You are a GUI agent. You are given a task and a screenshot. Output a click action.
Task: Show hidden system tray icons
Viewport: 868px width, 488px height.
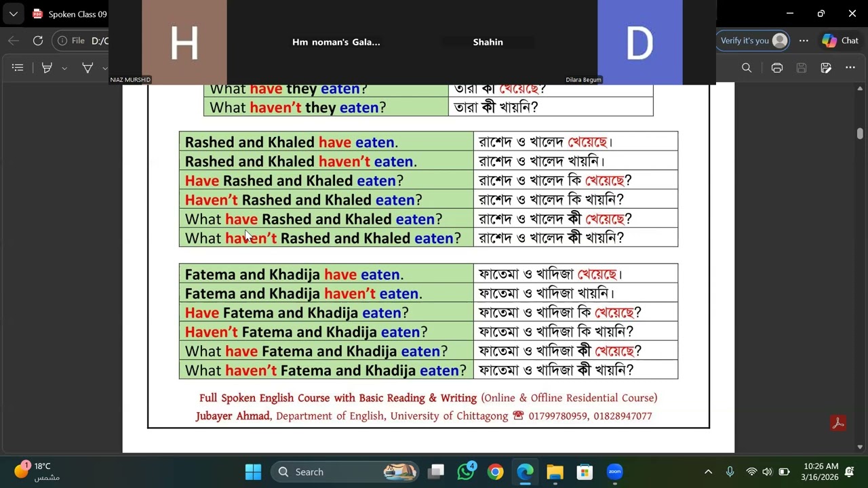click(x=708, y=472)
